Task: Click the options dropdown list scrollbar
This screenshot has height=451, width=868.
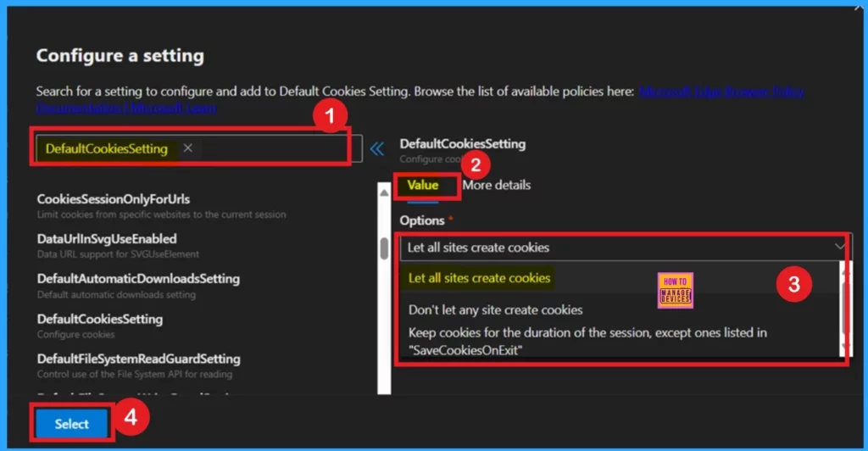Action: tap(845, 309)
